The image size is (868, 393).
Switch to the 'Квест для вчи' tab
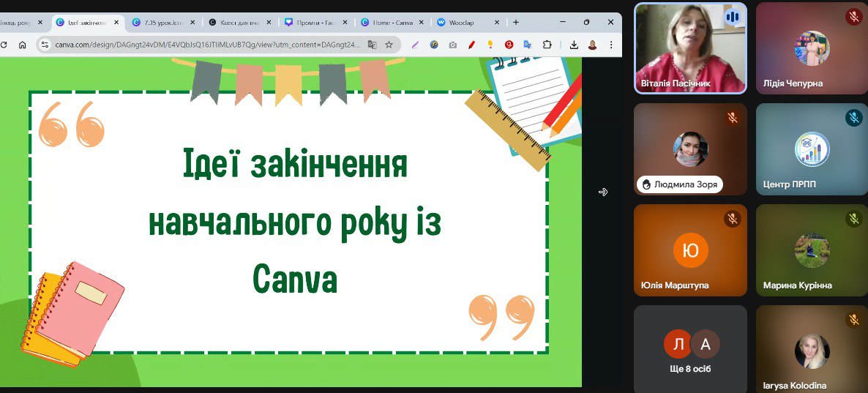tap(240, 22)
